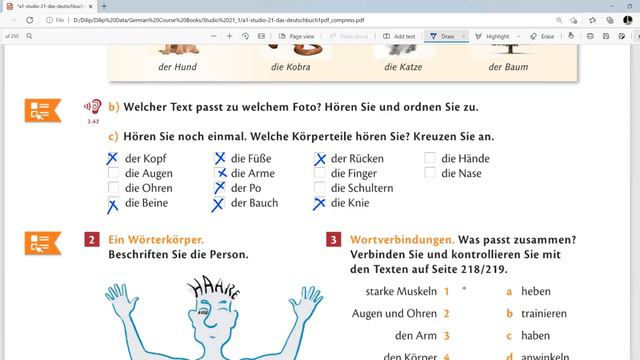Click the Save as icon
The image size is (640, 360).
(622, 36)
